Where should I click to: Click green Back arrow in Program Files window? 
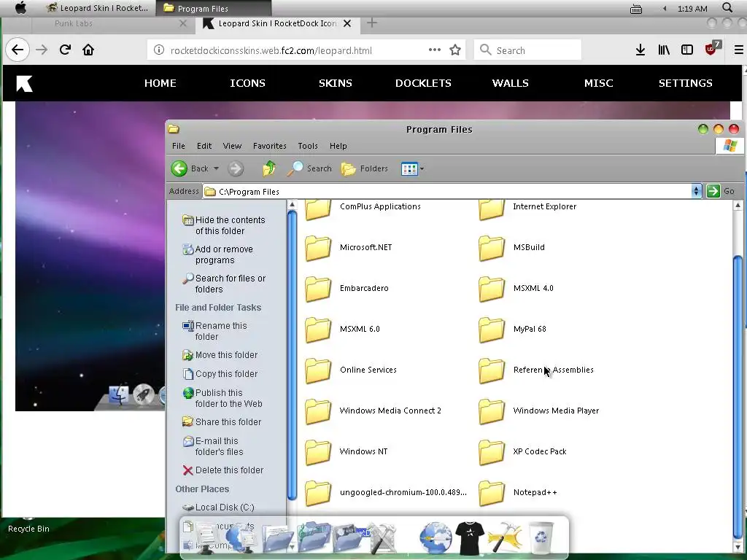179,168
